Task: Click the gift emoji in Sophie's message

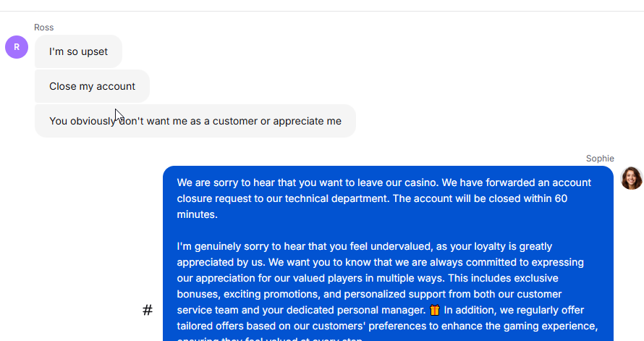Action: tap(435, 310)
